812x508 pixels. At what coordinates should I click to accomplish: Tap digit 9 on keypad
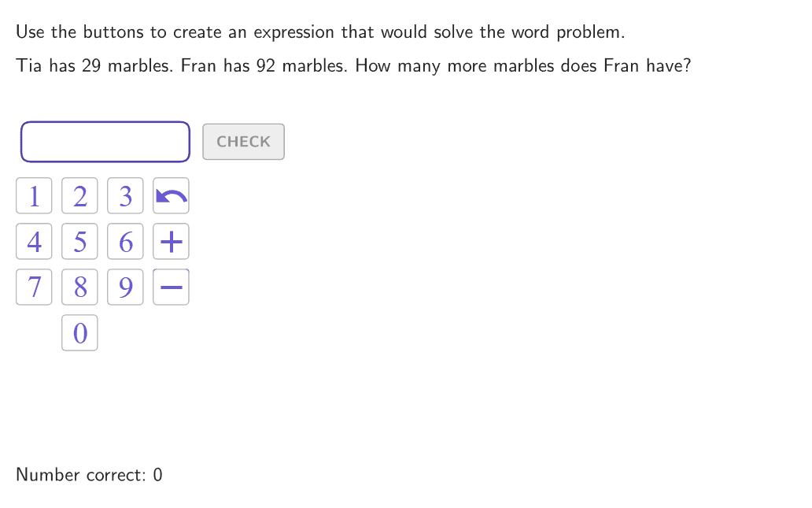point(125,287)
